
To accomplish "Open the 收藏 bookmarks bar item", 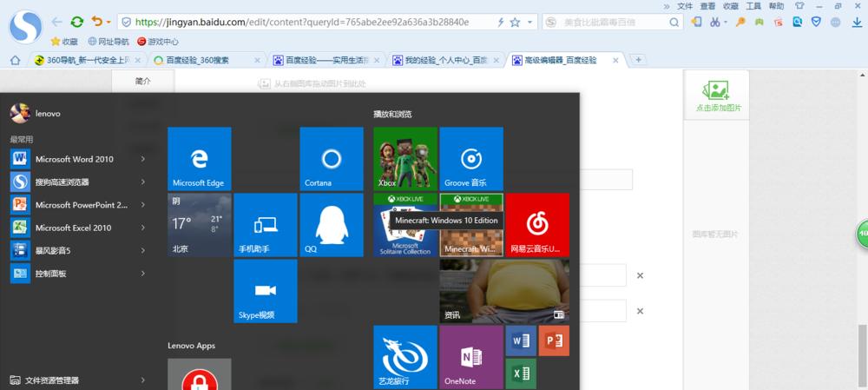I will coord(64,42).
